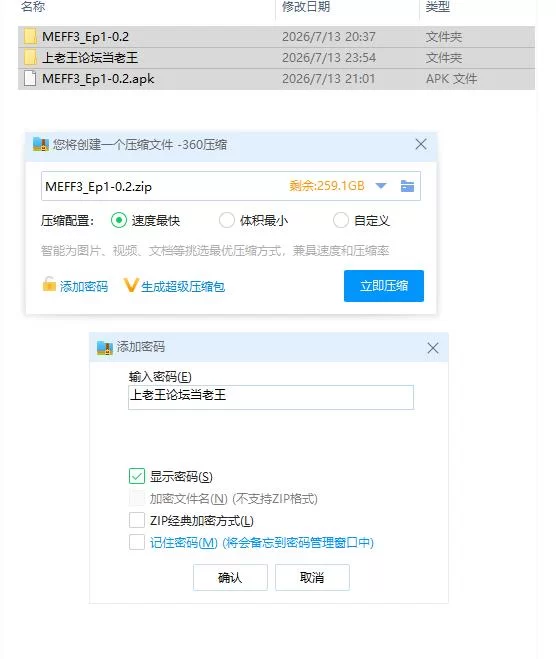Click the 上老王论坛当老王 folder icon

[x=30, y=58]
